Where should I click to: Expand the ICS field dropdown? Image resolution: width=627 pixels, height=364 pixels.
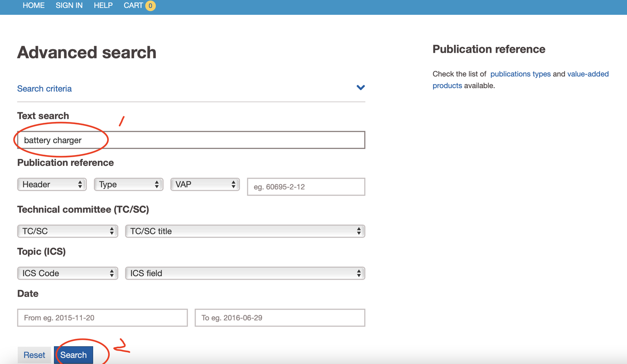coord(245,273)
